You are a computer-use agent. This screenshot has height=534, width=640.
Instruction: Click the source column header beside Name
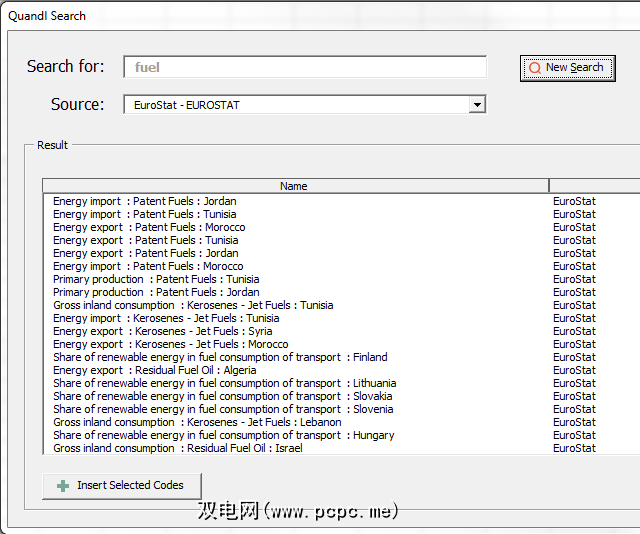tap(595, 186)
